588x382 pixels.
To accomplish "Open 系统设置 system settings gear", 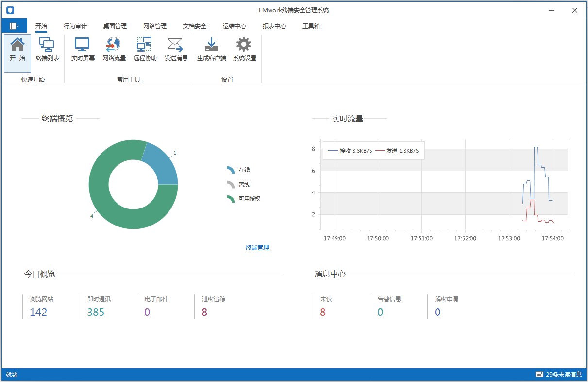I will coord(244,50).
